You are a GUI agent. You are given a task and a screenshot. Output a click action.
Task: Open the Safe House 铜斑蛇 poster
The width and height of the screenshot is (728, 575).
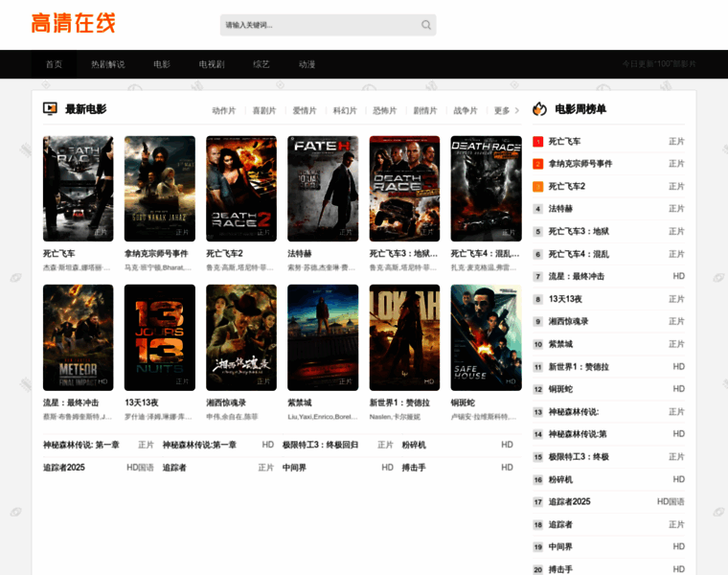[486, 337]
